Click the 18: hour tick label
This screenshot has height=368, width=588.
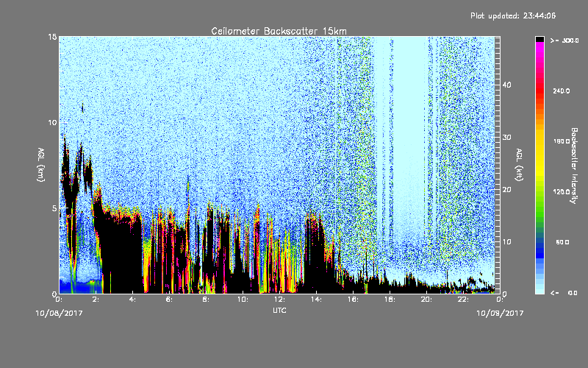[390, 300]
